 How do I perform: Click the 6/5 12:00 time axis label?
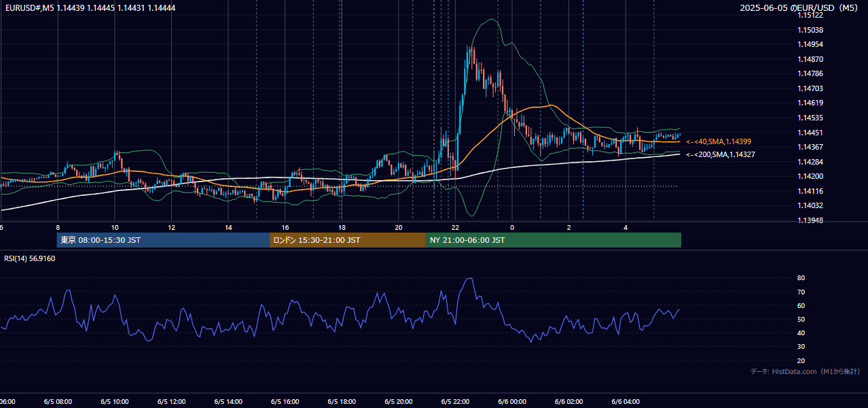point(171,402)
